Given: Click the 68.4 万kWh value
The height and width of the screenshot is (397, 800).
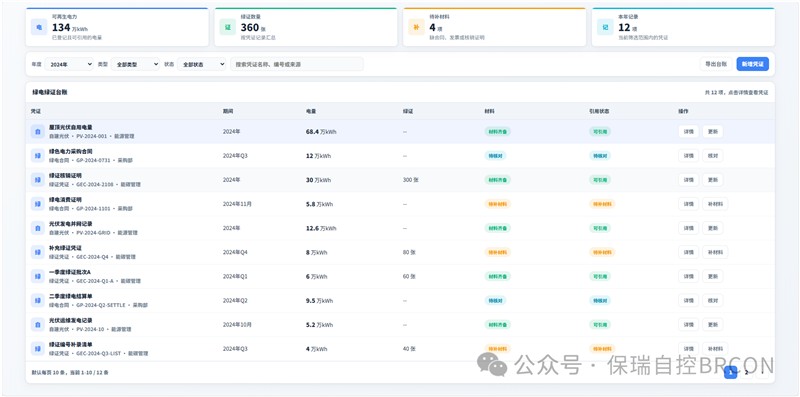Looking at the screenshot, I should pos(321,132).
